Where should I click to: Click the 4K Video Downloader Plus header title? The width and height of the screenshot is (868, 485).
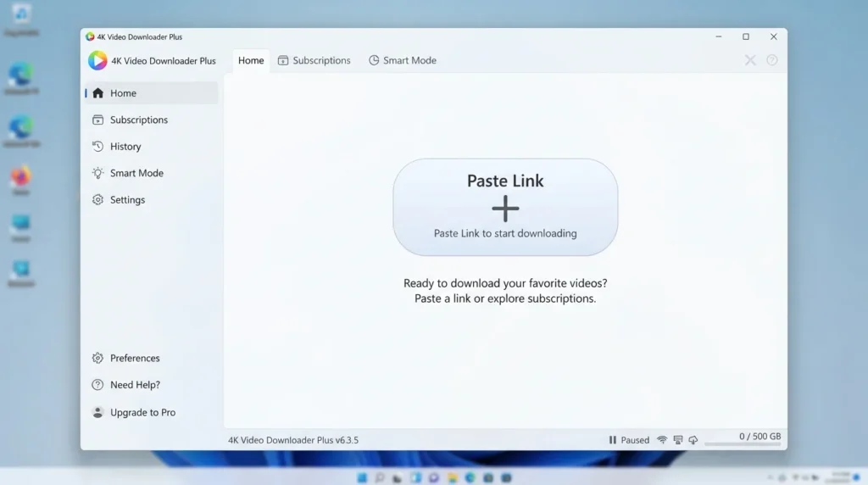164,61
